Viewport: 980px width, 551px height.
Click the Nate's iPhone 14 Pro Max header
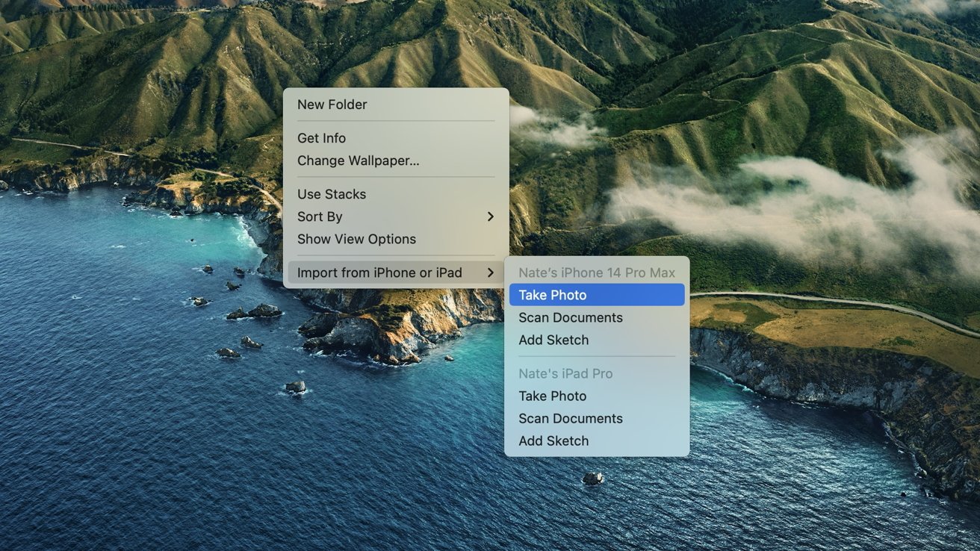[597, 273]
